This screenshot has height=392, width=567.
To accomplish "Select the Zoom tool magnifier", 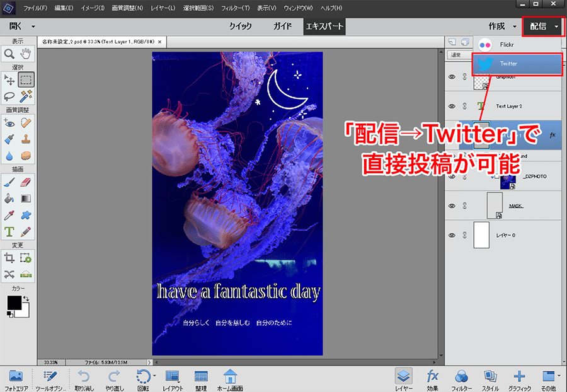I will [9, 54].
